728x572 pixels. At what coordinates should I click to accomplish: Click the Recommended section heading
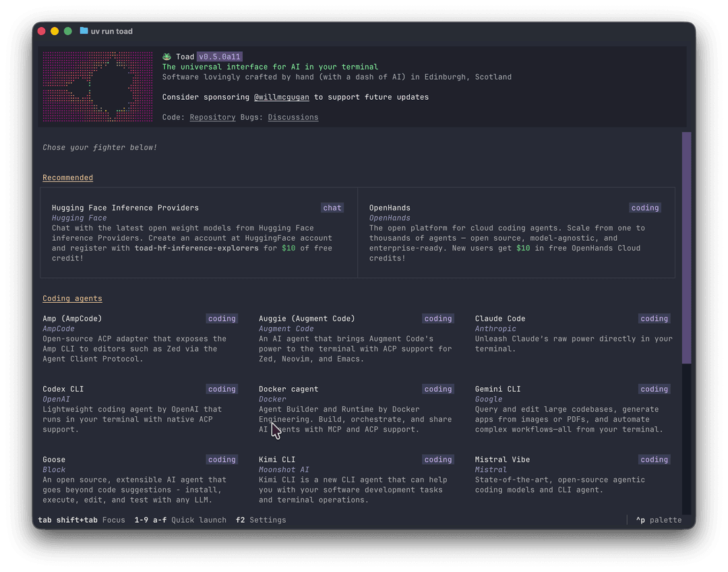click(x=68, y=177)
